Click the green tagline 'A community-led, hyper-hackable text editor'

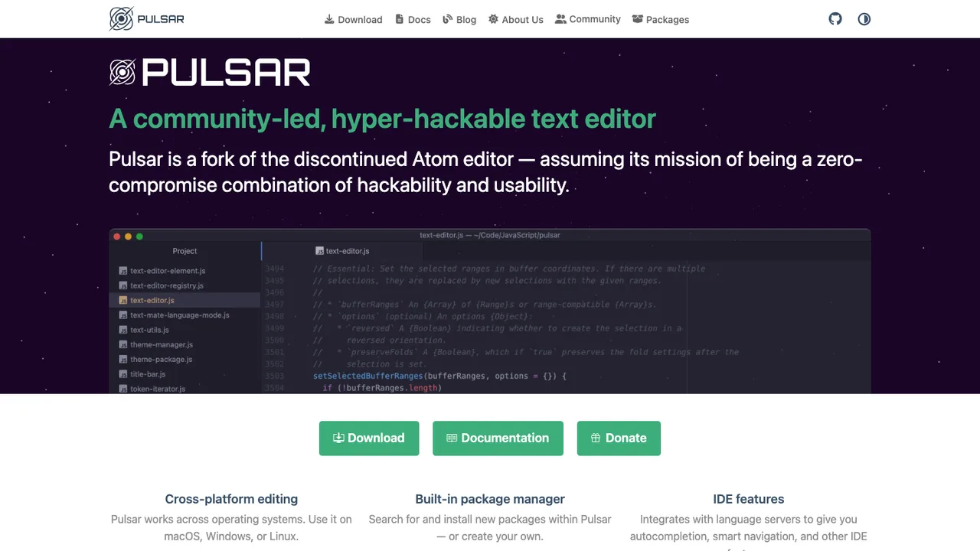pos(383,119)
